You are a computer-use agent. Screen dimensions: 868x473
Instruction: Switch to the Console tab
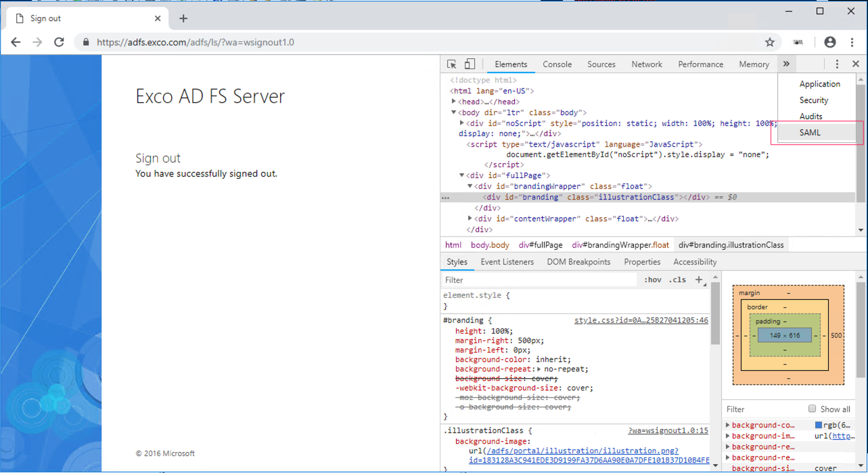[x=557, y=64]
